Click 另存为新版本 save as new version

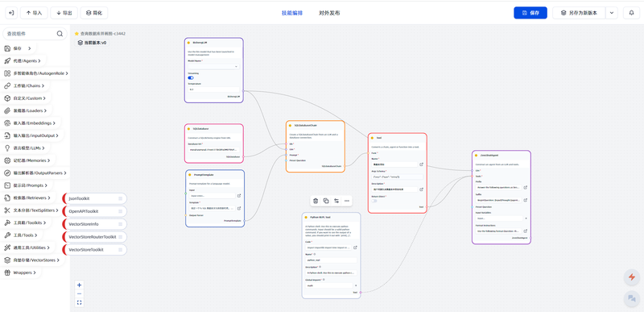[x=579, y=13]
